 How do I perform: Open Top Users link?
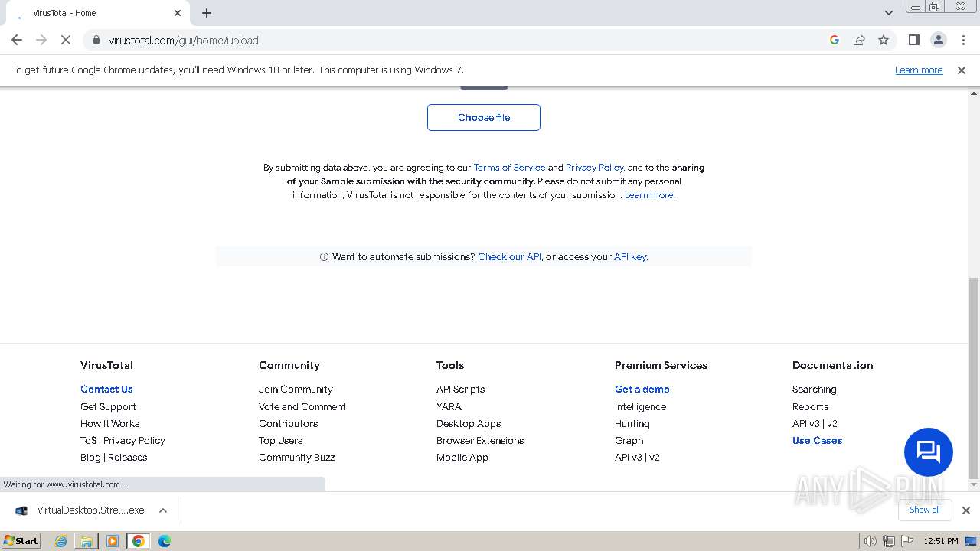tap(280, 440)
